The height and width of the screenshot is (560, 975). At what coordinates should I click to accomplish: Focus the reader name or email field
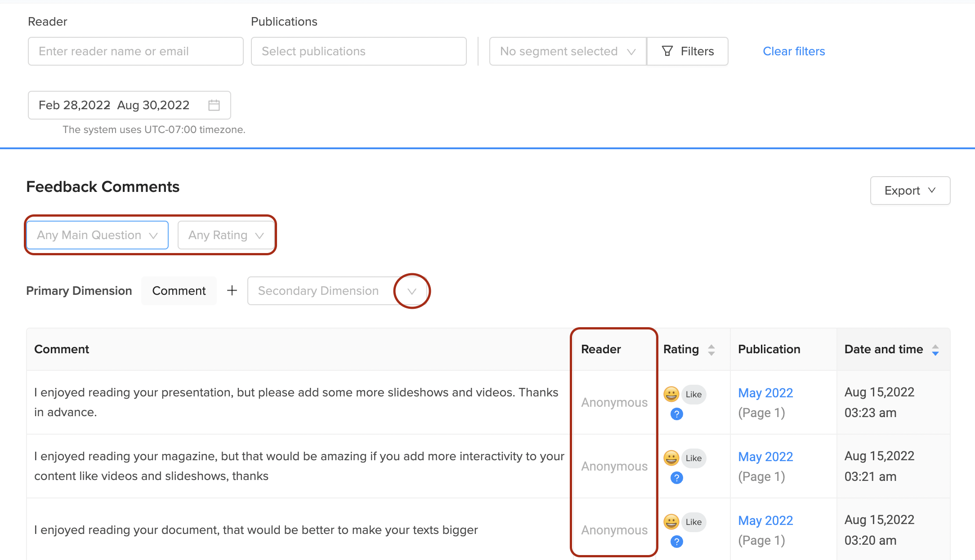pos(135,51)
